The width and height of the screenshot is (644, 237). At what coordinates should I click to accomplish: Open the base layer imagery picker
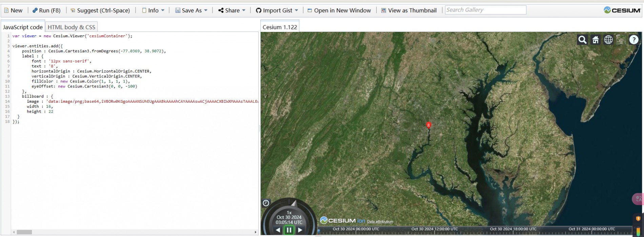(621, 40)
